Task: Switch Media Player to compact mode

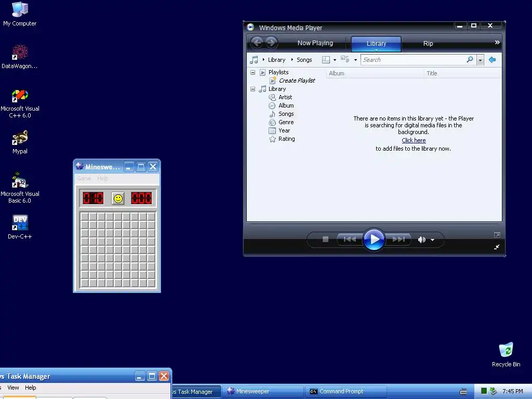Action: pyautogui.click(x=497, y=247)
